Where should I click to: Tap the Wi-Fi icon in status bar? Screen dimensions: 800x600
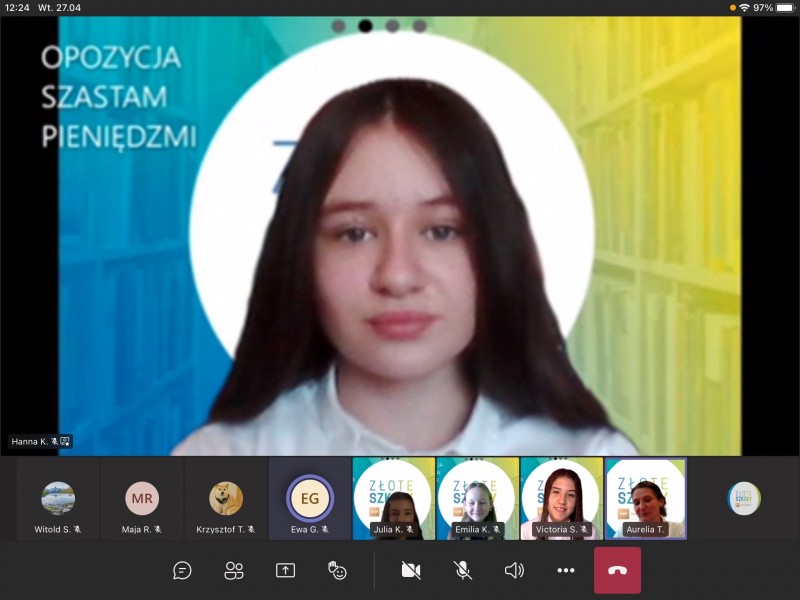(744, 8)
